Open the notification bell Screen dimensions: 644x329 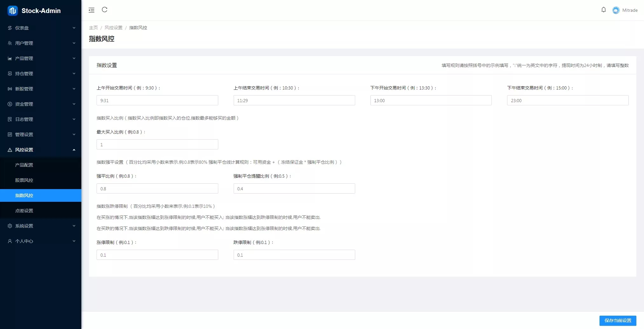[603, 10]
